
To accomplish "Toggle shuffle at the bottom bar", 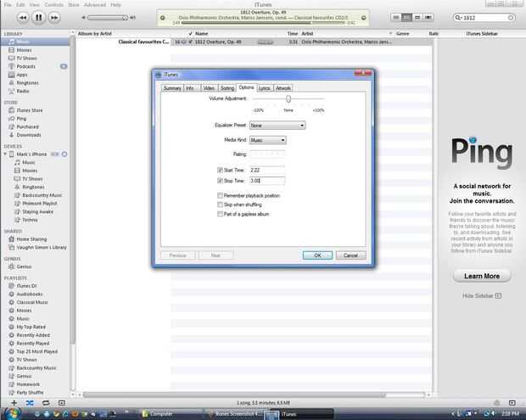I will [x=30, y=402].
